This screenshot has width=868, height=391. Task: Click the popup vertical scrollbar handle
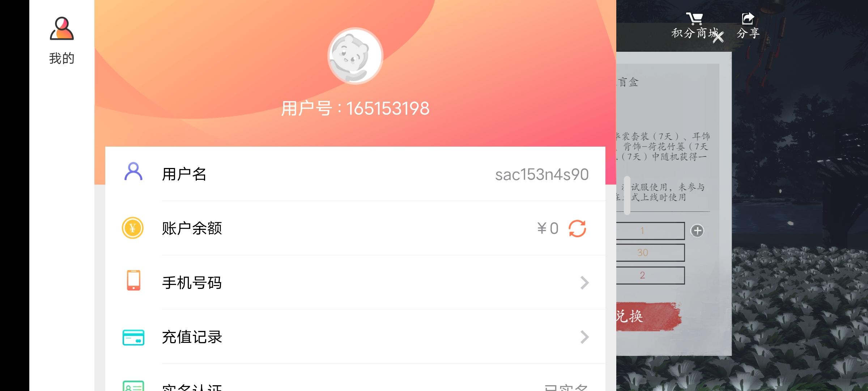click(627, 195)
